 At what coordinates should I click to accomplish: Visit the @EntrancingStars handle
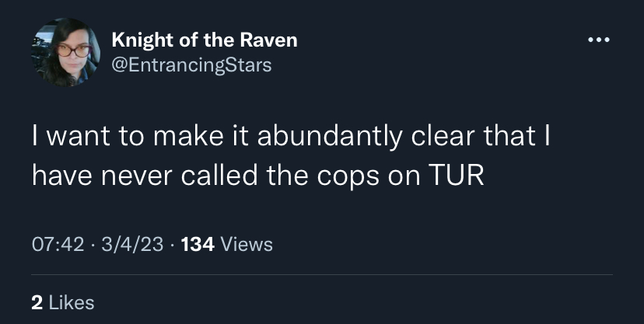coord(191,64)
